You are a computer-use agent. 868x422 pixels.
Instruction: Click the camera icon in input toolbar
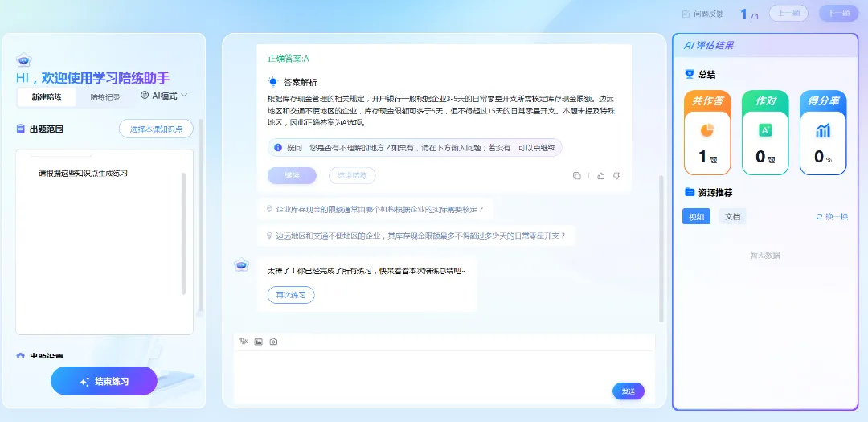pos(273,342)
